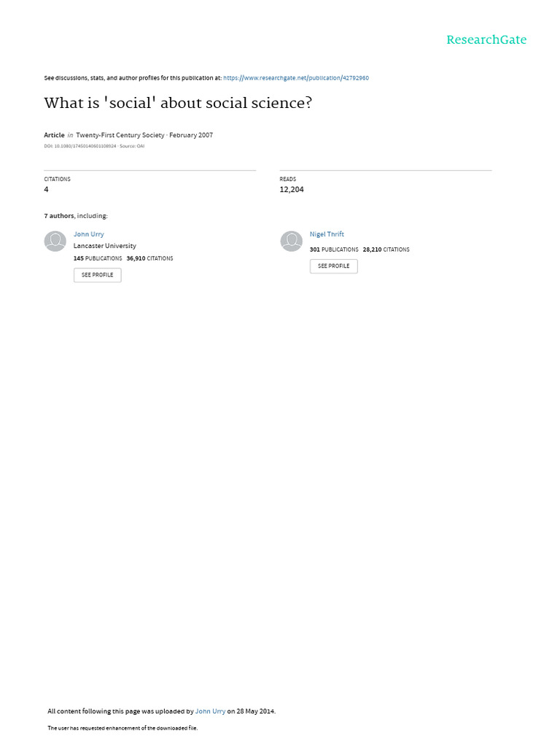Click Nigel Thrift's profile avatar
Image resolution: width=560 pixels, height=747 pixels.
291,241
